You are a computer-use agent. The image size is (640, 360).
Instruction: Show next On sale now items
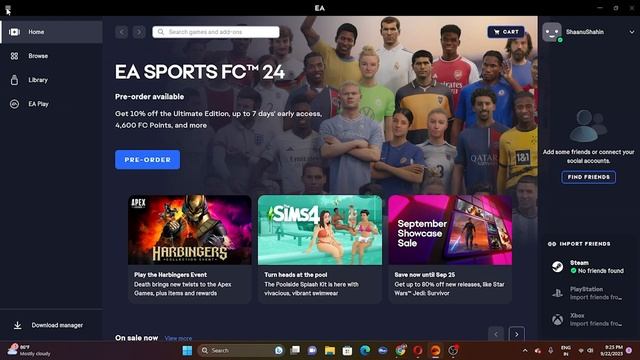(x=517, y=334)
